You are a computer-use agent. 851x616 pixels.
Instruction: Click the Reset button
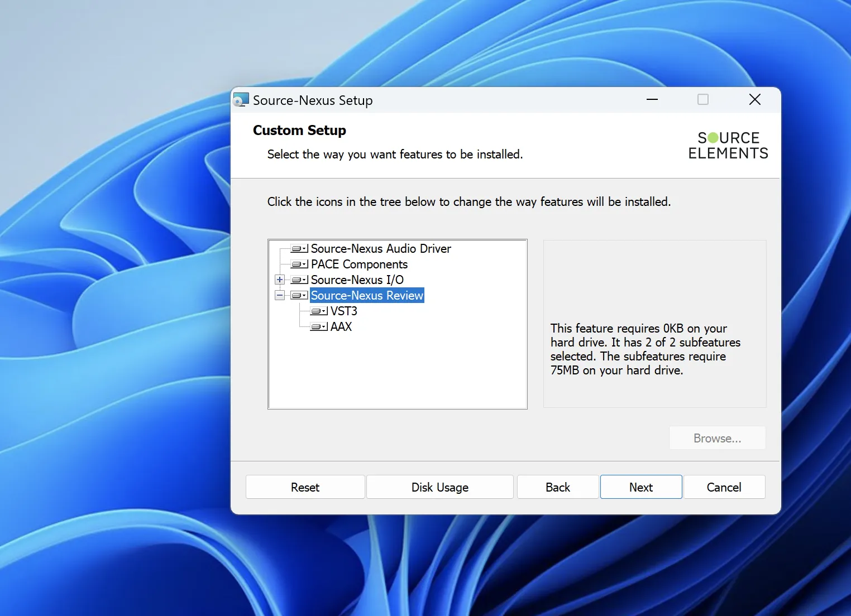tap(305, 487)
